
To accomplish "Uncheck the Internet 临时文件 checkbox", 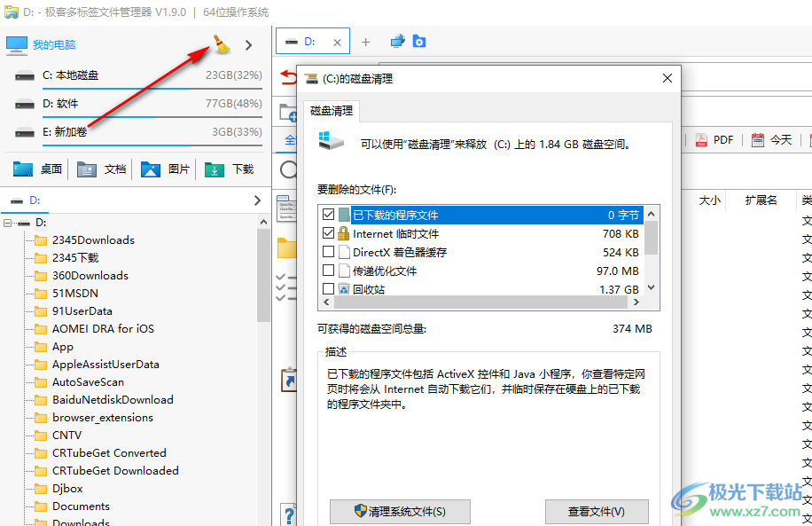I will [x=329, y=233].
